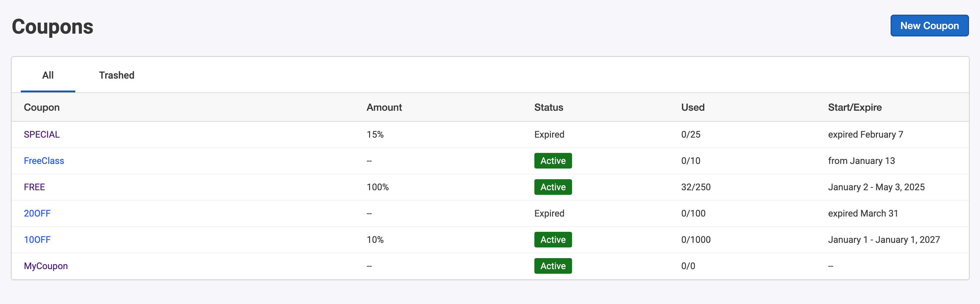Image resolution: width=980 pixels, height=304 pixels.
Task: Click the Active badge on FreeClass row
Action: tap(553, 160)
